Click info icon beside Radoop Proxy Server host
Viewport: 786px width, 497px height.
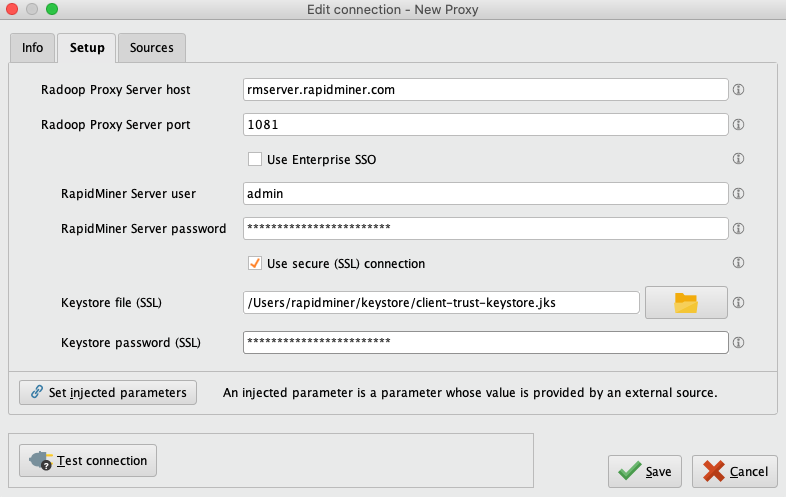pyautogui.click(x=739, y=90)
